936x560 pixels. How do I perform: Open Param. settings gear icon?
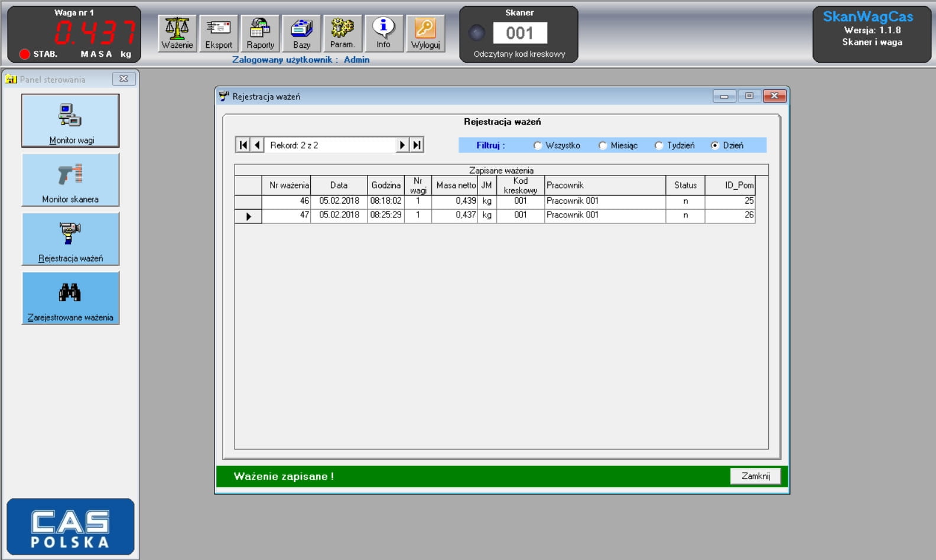click(342, 33)
